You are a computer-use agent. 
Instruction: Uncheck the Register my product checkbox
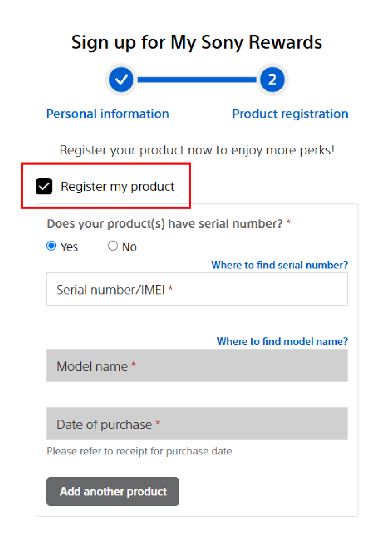click(44, 187)
